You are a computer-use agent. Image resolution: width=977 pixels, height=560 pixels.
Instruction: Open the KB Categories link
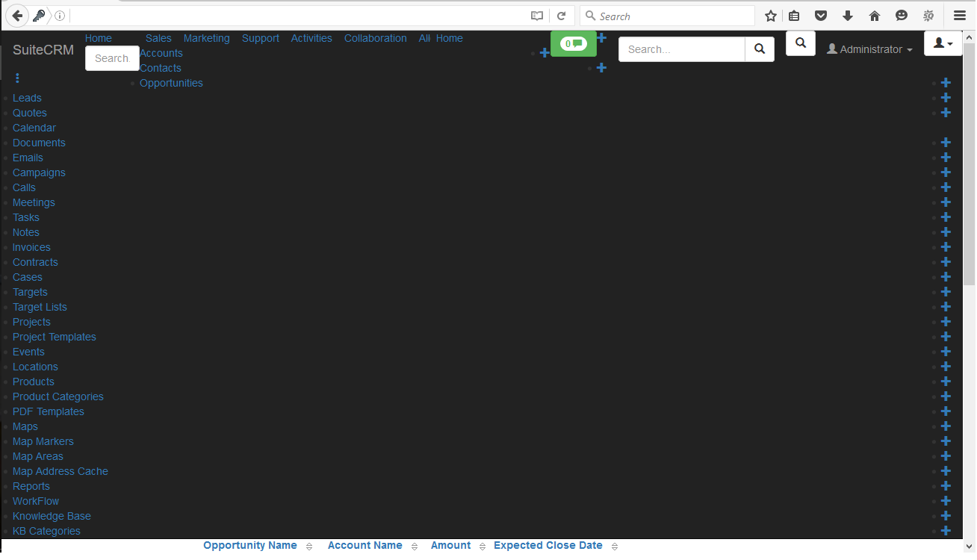[46, 531]
